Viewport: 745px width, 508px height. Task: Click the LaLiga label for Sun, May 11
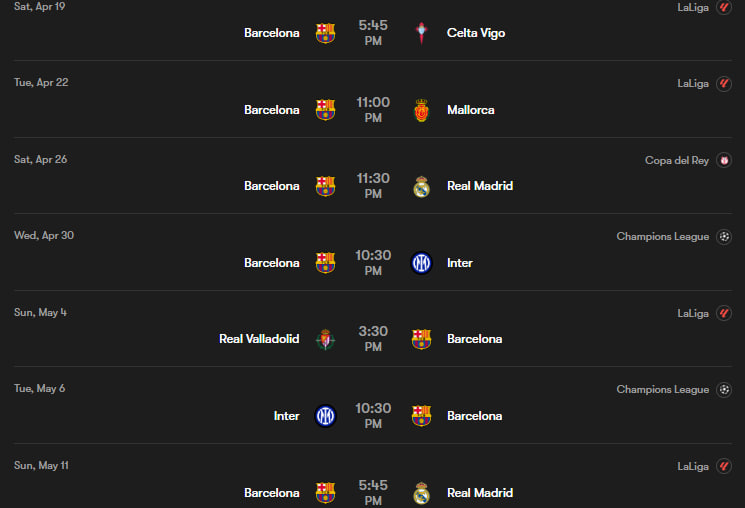[x=692, y=466]
